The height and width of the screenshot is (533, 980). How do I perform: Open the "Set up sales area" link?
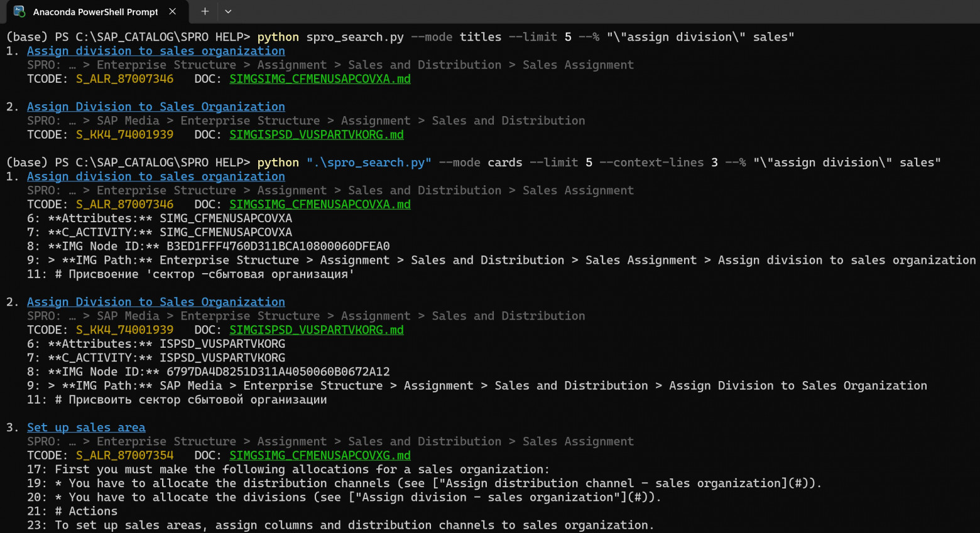tap(86, 428)
